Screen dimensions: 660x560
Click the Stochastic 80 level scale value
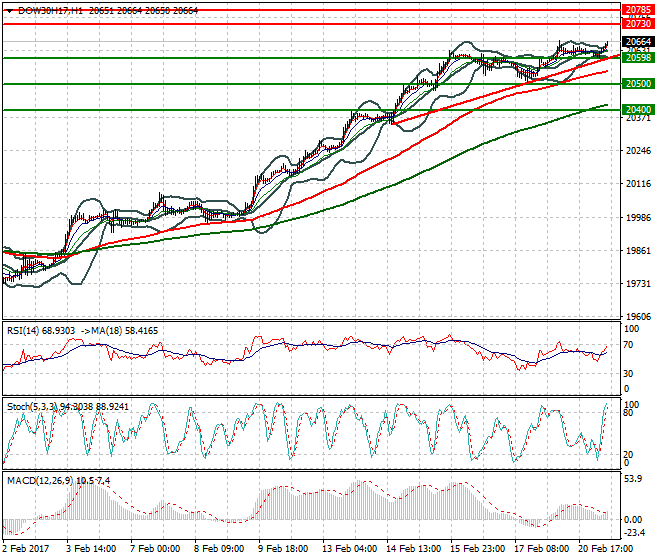point(628,413)
